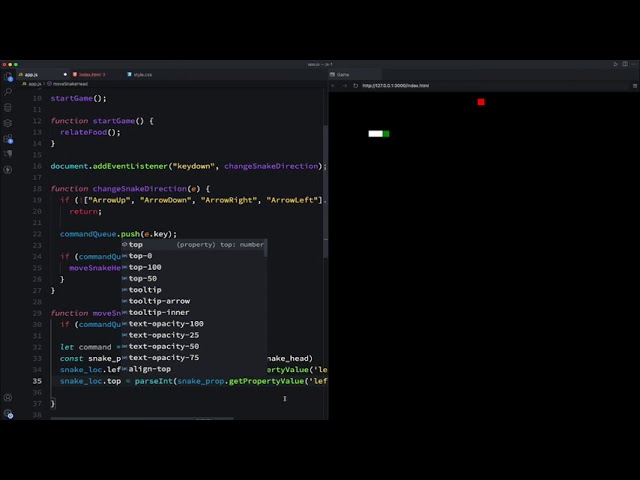640x480 pixels.
Task: Click line number 35 in gutter
Action: pyautogui.click(x=37, y=381)
